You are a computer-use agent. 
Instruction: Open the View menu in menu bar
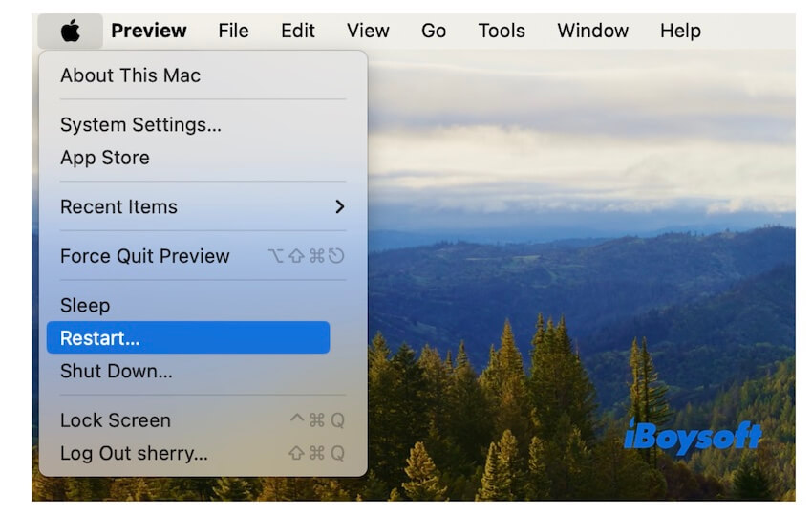point(368,31)
